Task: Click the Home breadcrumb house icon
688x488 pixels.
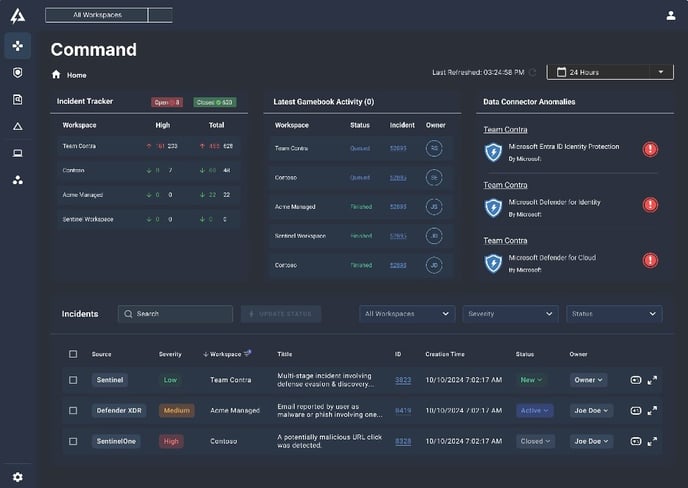Action: pyautogui.click(x=56, y=74)
